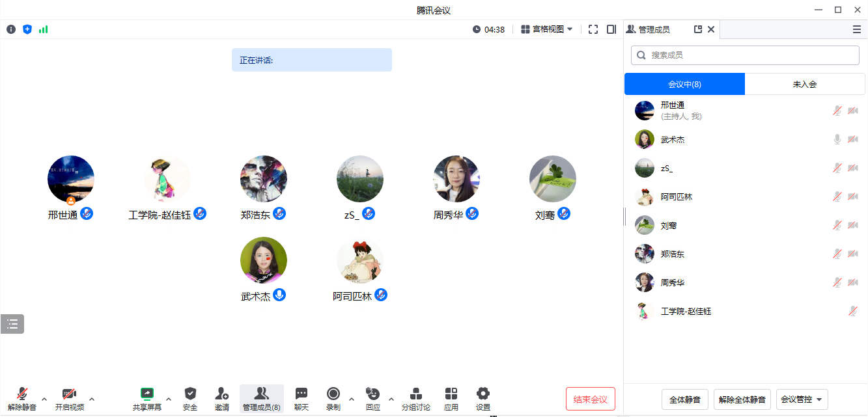The height and width of the screenshot is (417, 868).
Task: Click the 全体静音 button
Action: click(684, 399)
